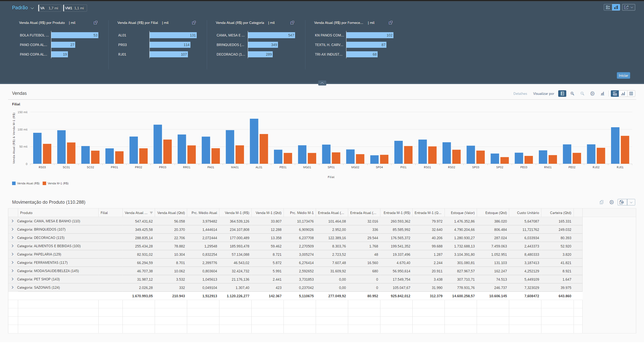Select the BRINQUEDOS bar in Categoria filter
This screenshot has height=343, width=644.
[263, 45]
